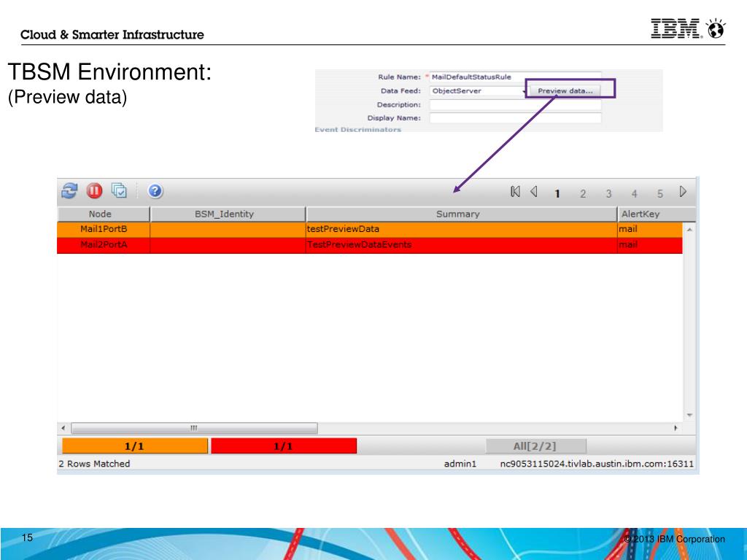Open page 5 of results
Image resolution: width=747 pixels, height=560 pixels.
(x=659, y=194)
